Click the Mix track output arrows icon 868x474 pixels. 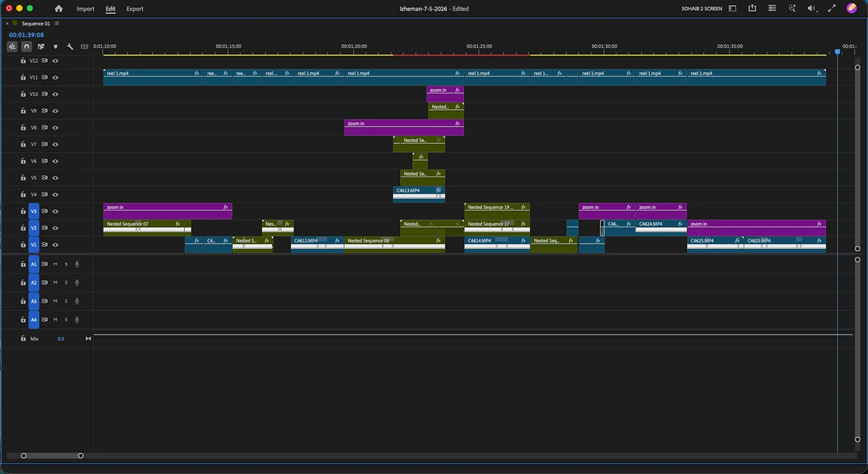pyautogui.click(x=88, y=339)
